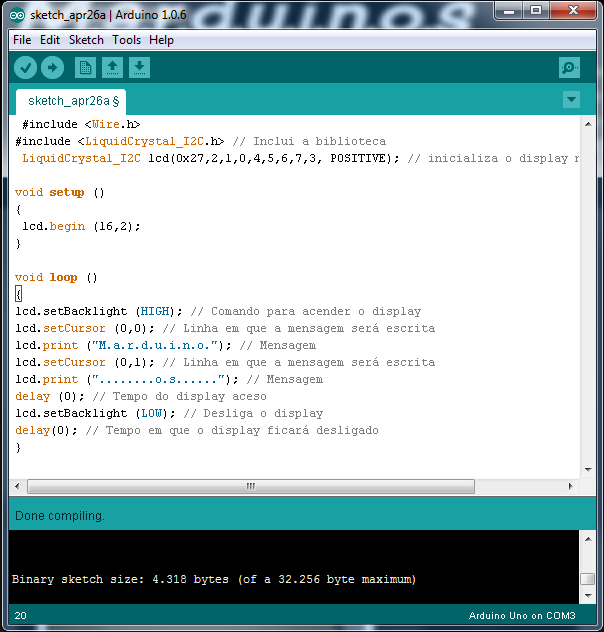Create a new sketch with the New icon
The image size is (604, 632).
click(85, 67)
